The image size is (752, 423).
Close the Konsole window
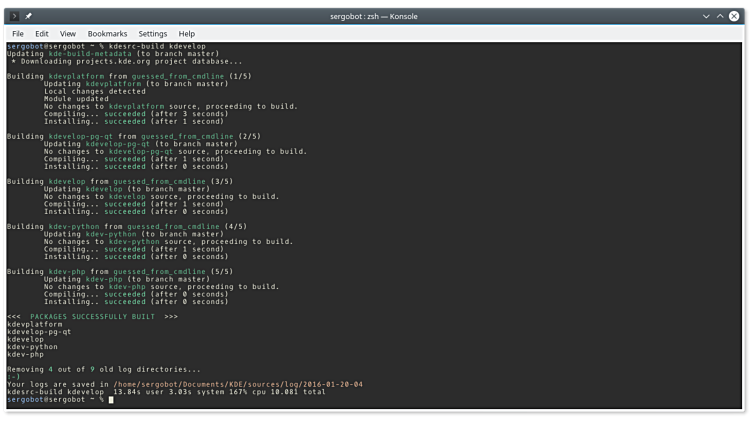736,16
